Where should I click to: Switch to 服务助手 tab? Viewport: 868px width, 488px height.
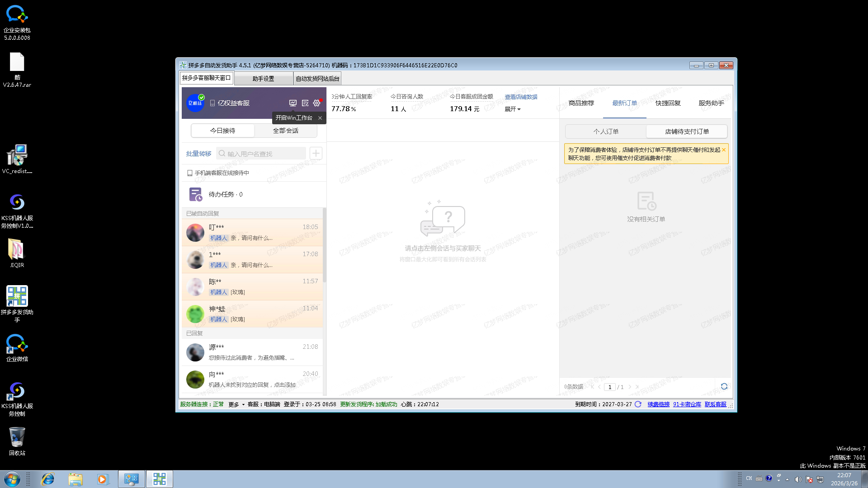712,103
